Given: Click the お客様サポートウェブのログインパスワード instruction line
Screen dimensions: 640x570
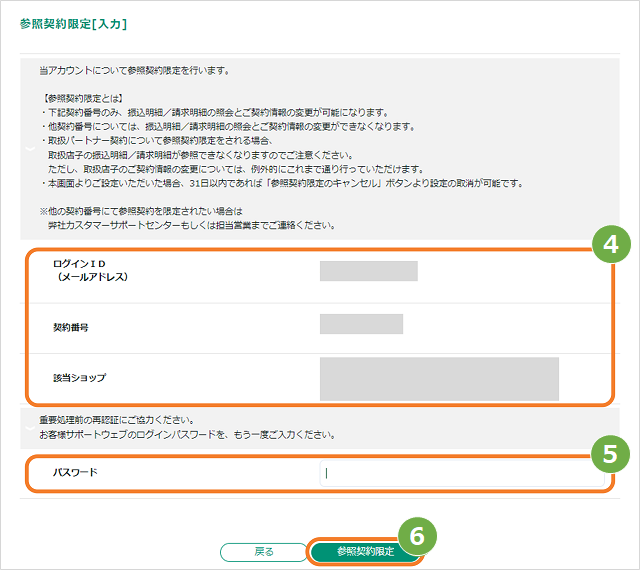Looking at the screenshot, I should pyautogui.click(x=187, y=435).
